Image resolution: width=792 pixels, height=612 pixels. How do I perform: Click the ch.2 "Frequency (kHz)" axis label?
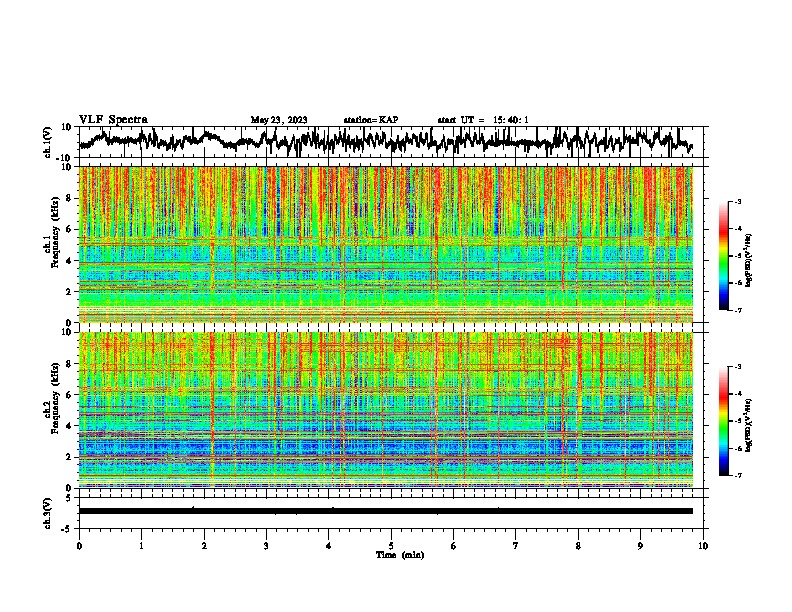(x=55, y=398)
